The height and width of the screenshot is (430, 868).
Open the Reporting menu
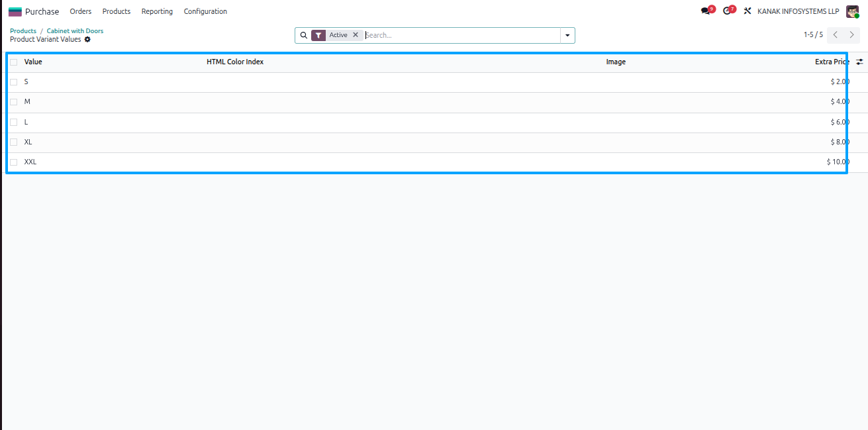[x=157, y=11]
